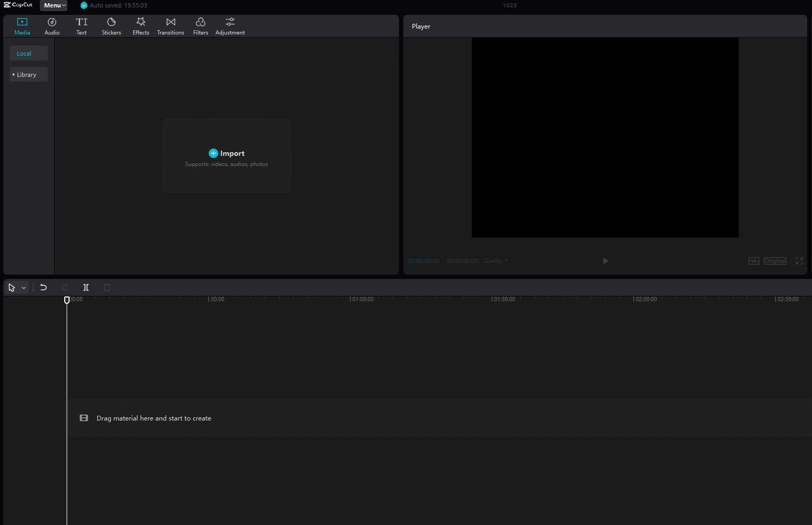The height and width of the screenshot is (525, 812).
Task: Click the film strip icon in timeline track
Action: click(x=84, y=418)
